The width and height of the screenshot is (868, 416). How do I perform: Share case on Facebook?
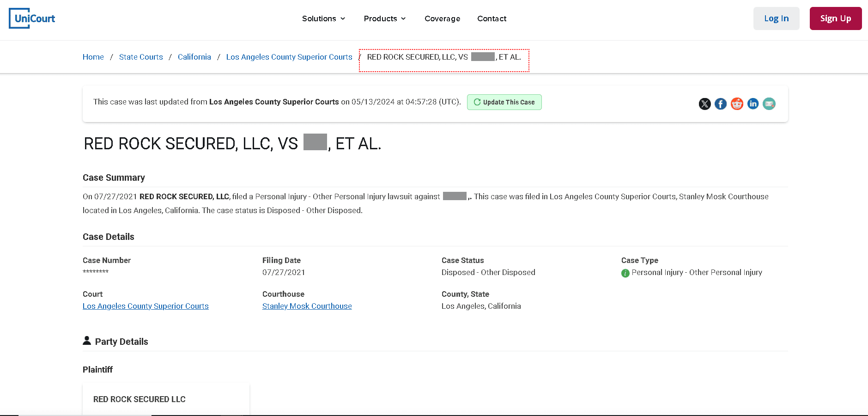coord(721,104)
